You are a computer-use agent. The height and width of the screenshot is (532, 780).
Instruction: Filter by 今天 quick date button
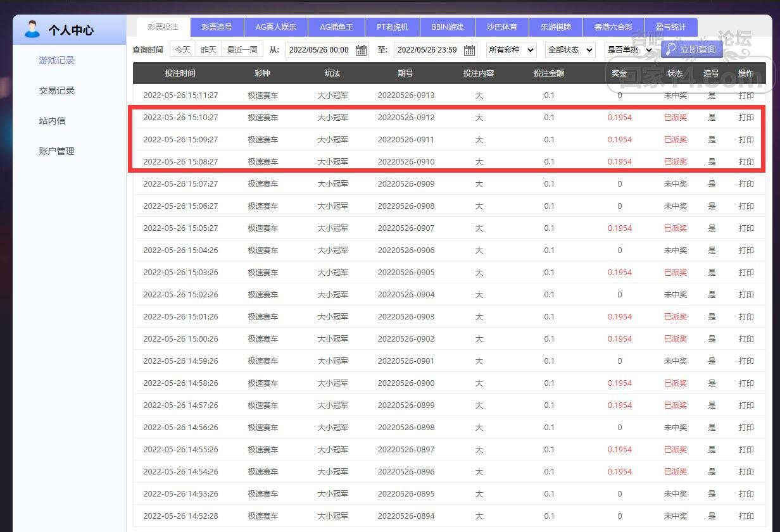[182, 49]
